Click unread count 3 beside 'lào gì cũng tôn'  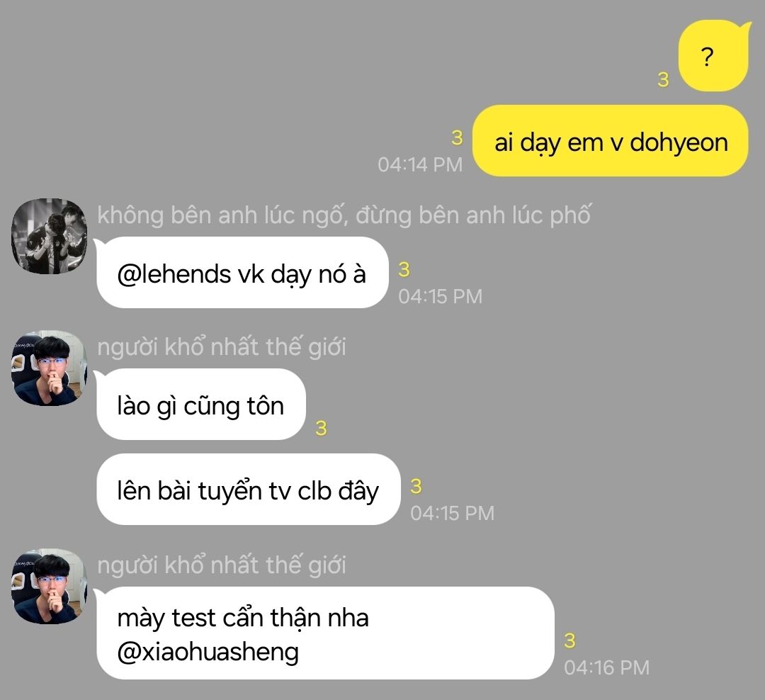(x=321, y=428)
